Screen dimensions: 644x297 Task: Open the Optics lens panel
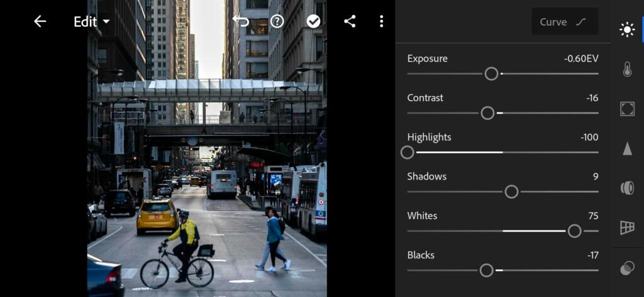pyautogui.click(x=627, y=188)
